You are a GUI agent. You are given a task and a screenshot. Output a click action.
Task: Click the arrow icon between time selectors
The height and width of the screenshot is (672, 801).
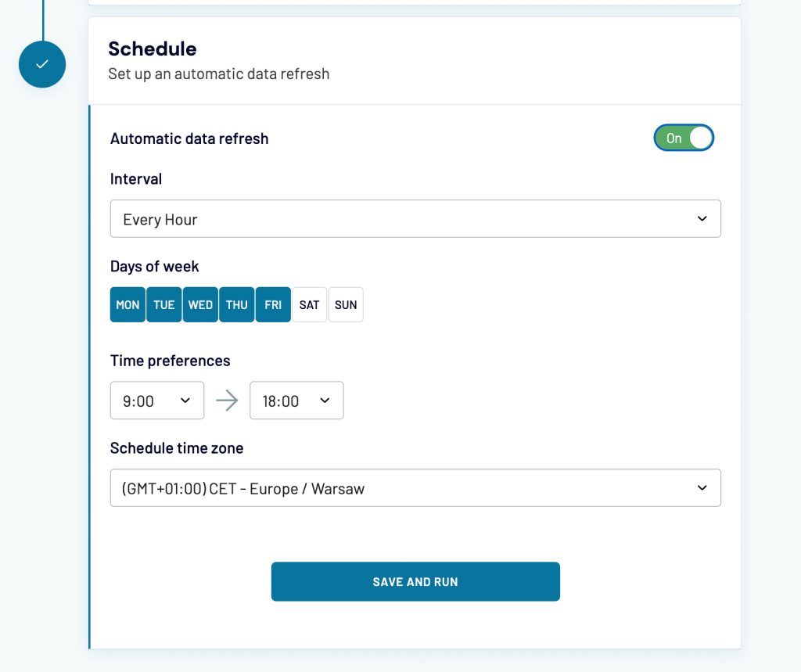tap(226, 400)
